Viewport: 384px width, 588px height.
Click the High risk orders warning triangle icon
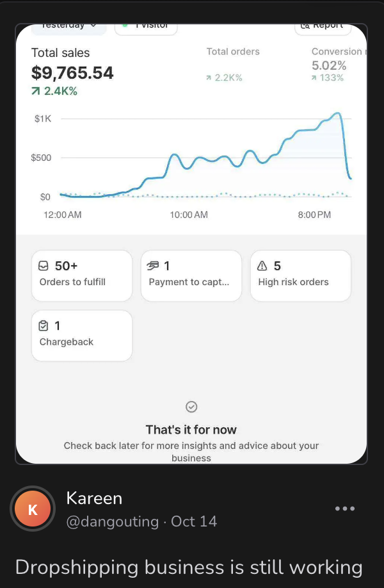[262, 265]
